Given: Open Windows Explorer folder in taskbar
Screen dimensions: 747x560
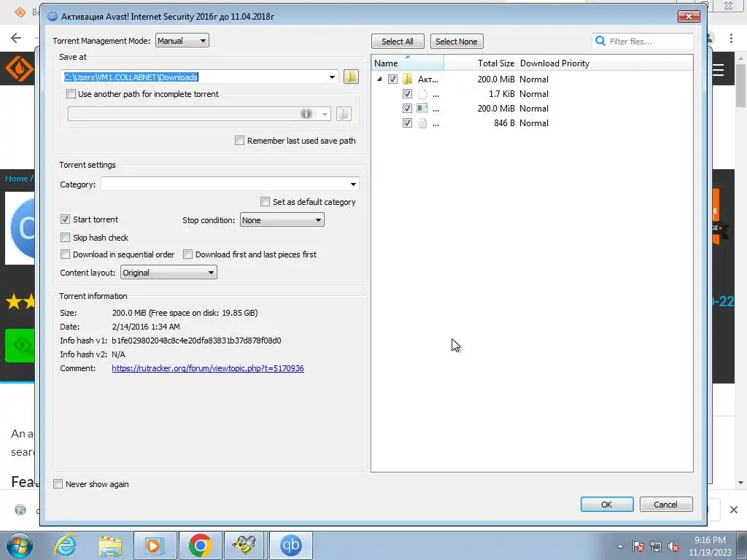Looking at the screenshot, I should [110, 545].
